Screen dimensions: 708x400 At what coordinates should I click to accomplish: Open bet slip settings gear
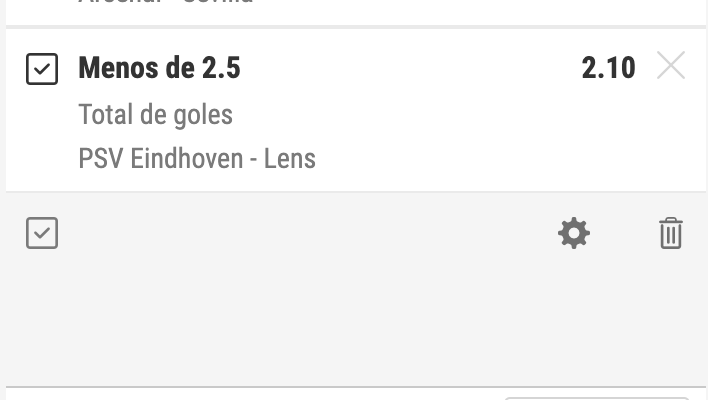pos(574,233)
